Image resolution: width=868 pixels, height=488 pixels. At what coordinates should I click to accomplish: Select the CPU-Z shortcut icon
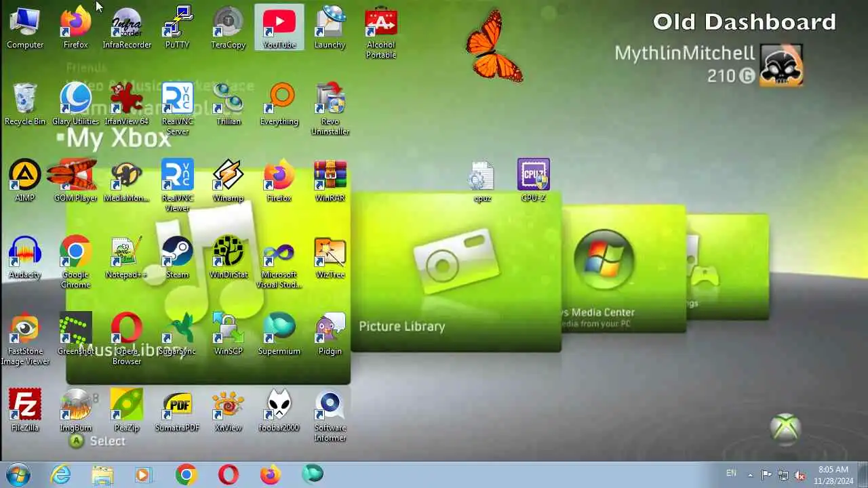coord(534,180)
